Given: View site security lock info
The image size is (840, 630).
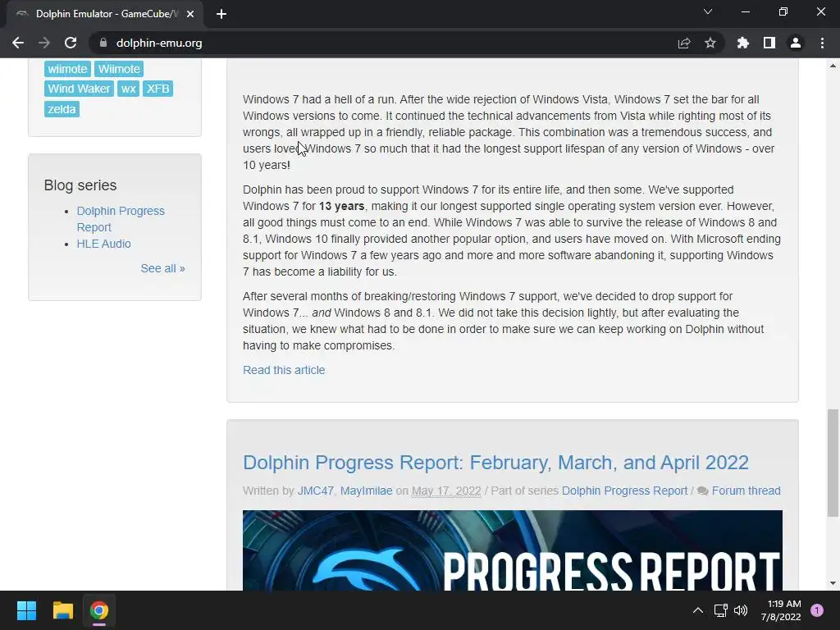Looking at the screenshot, I should click(x=103, y=43).
